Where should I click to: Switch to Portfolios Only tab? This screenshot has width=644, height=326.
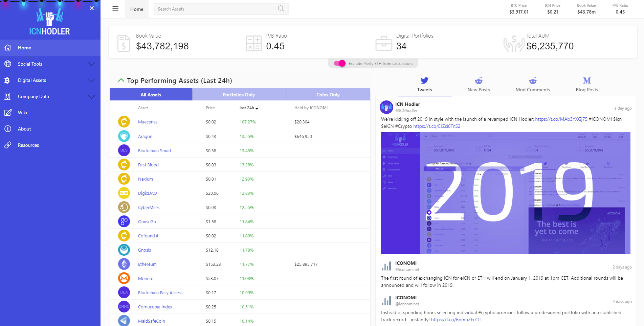(239, 95)
